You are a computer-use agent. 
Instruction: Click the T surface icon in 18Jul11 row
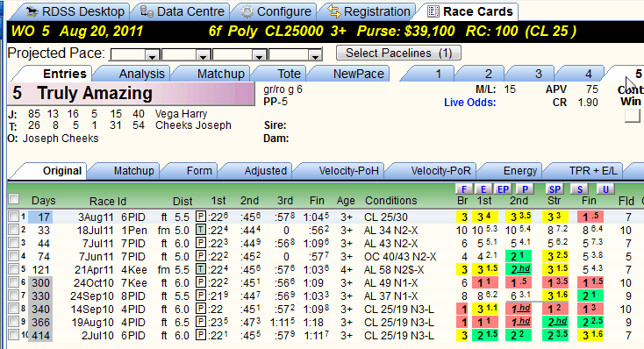pos(201,230)
